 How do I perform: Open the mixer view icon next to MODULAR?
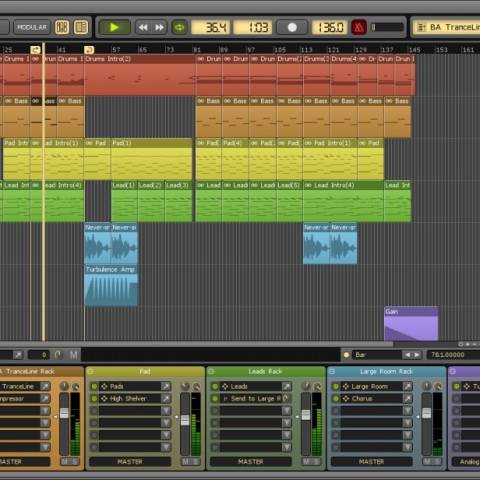[62, 27]
